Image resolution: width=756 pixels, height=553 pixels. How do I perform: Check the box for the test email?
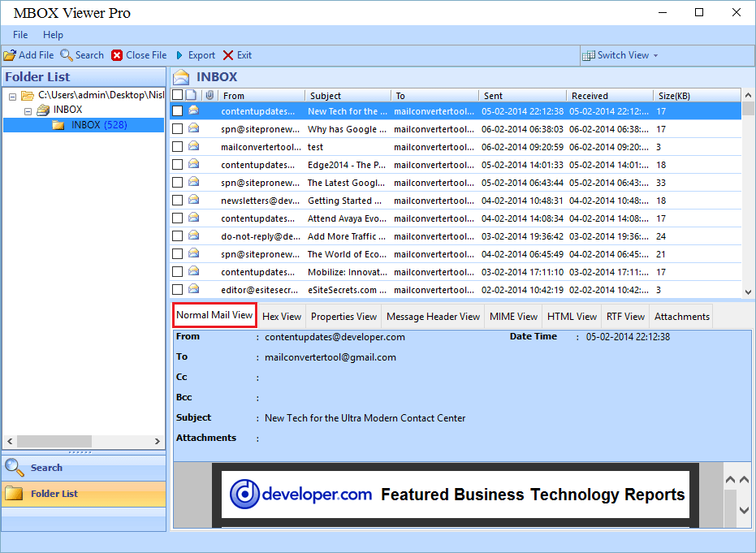(x=177, y=147)
